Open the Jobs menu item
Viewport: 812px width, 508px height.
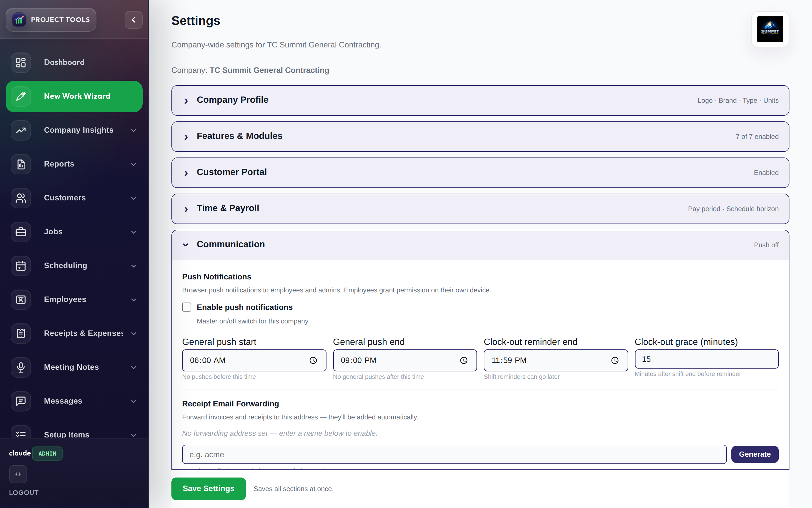(74, 232)
